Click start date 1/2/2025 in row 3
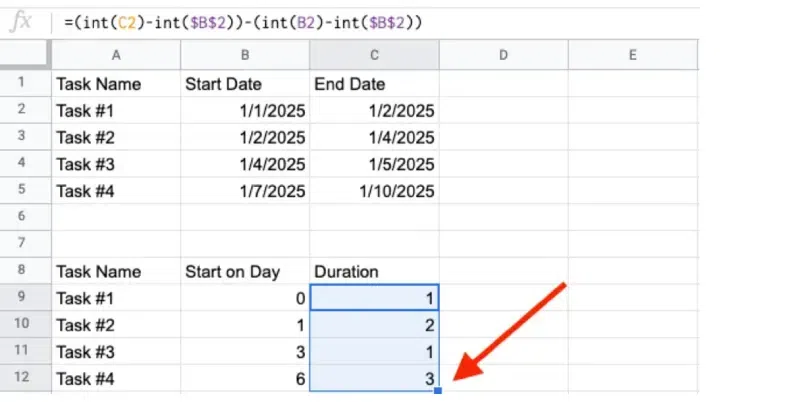 [245, 137]
